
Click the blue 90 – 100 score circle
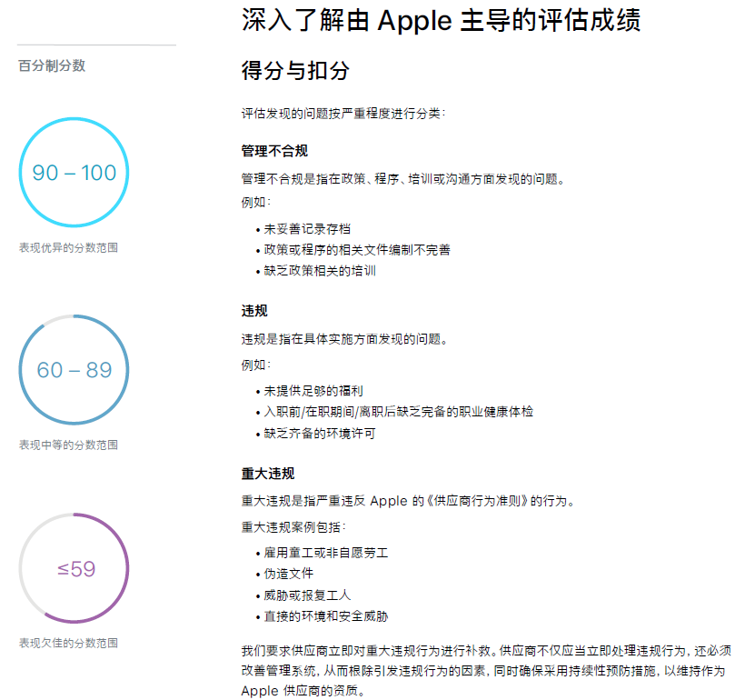point(74,173)
